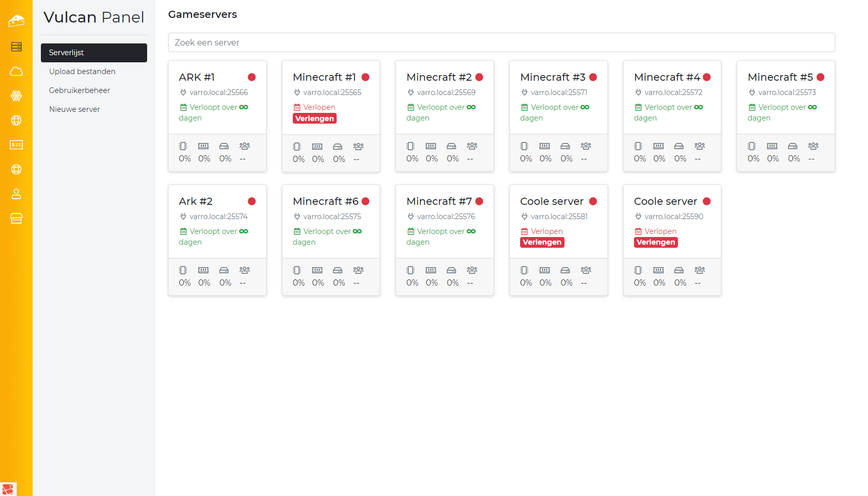Screen dimensions: 868x496
Task: Go to Gebruikerbeheer page
Action: click(80, 90)
